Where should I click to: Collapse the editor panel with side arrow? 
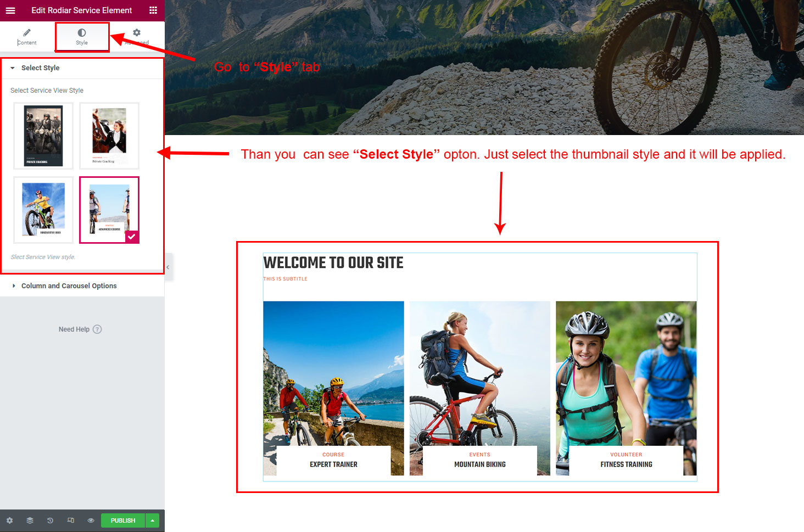[168, 267]
